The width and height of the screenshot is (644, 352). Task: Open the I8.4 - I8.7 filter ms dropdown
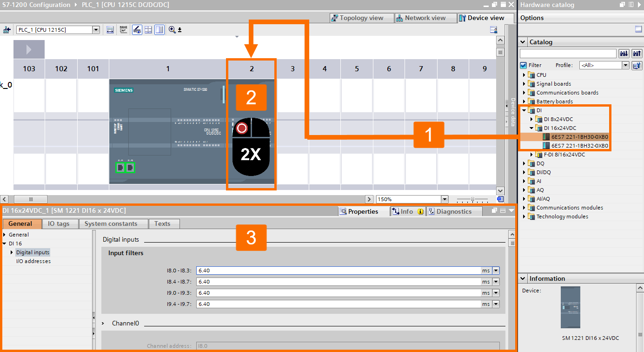coord(496,282)
